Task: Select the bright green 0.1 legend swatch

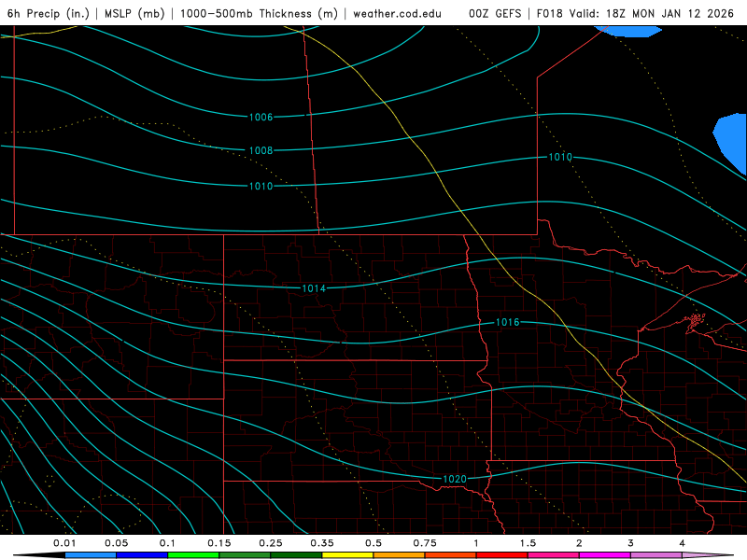Action: 193,555
